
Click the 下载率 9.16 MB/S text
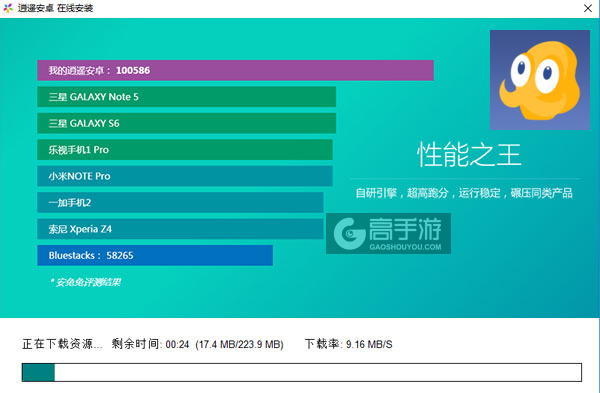pyautogui.click(x=348, y=344)
